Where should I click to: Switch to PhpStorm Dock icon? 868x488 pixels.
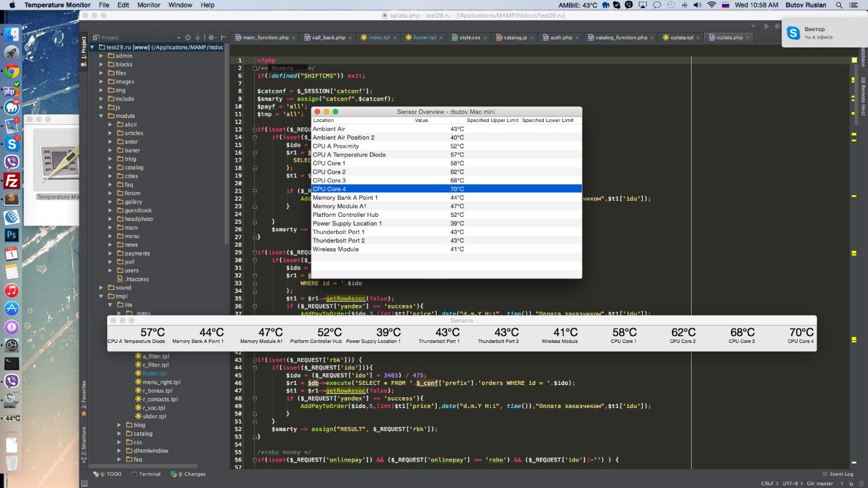click(x=12, y=90)
